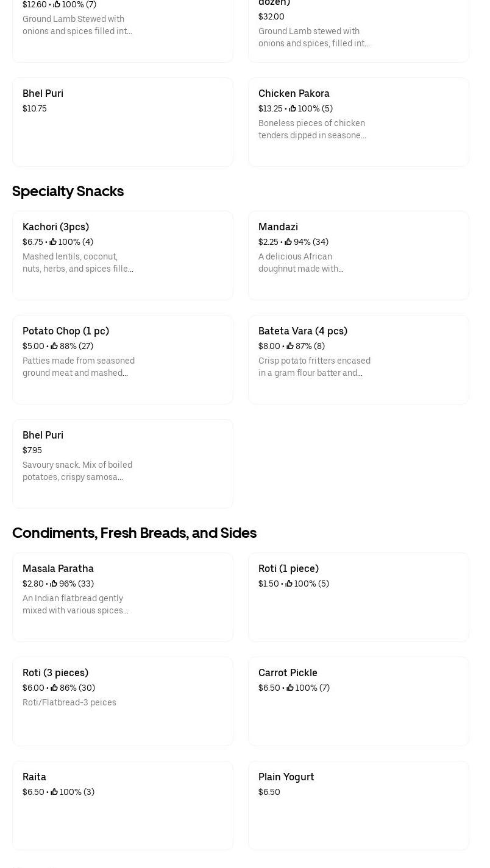Open Plain Yogurt menu item
Viewport: 490px width, 868px height.
286,777
